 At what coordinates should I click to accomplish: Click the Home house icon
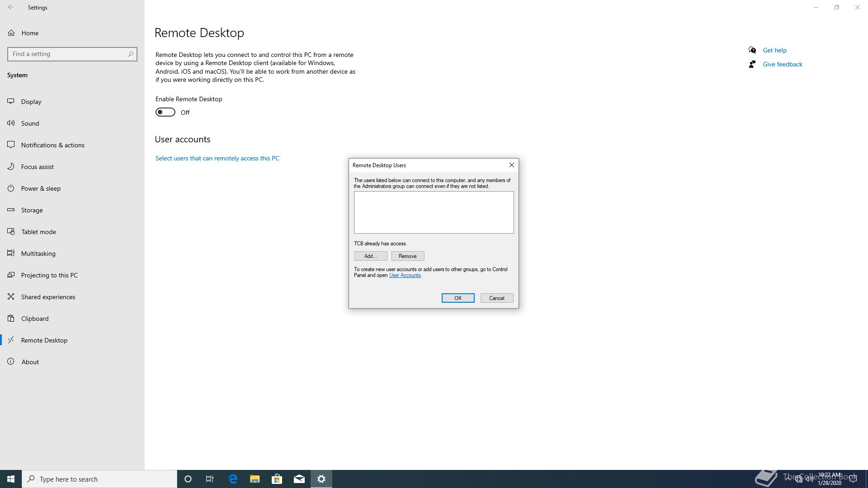pos(11,33)
